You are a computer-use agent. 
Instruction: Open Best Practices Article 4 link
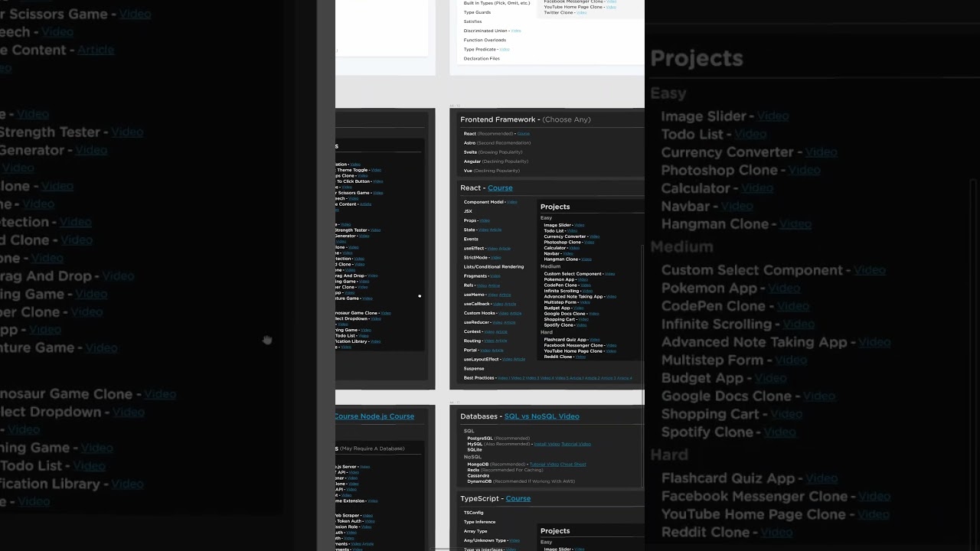[625, 378]
